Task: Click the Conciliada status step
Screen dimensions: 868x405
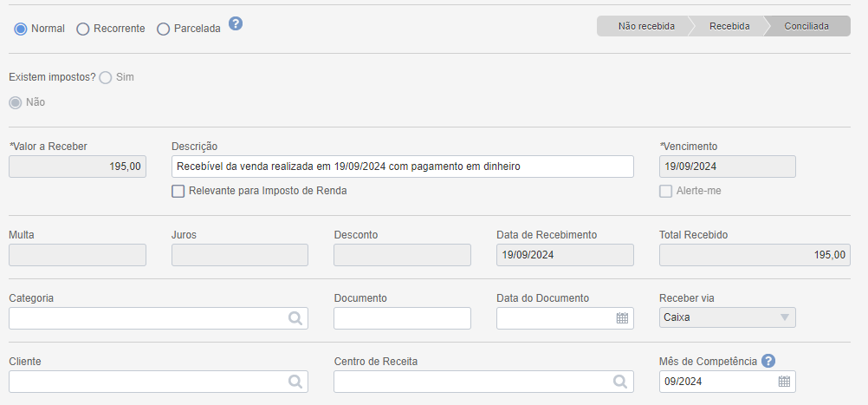Action: (x=807, y=26)
